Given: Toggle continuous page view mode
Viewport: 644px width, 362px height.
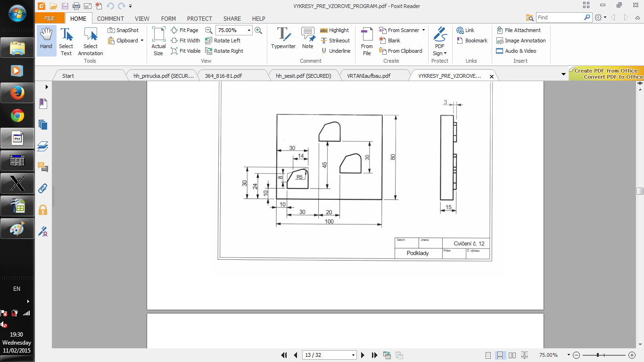Looking at the screenshot, I should click(x=500, y=355).
